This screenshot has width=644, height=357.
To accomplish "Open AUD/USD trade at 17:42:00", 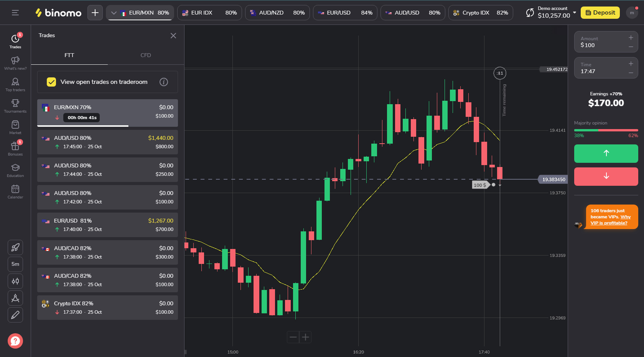I will pos(107,197).
